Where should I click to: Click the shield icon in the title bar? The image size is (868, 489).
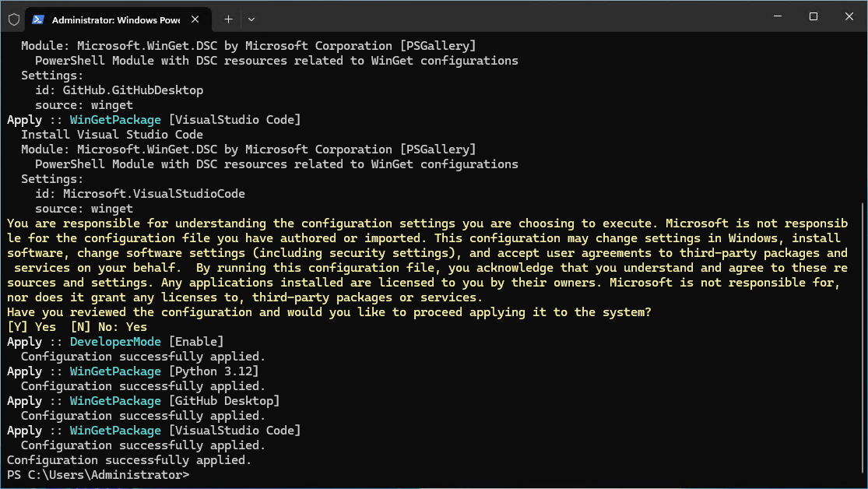[x=12, y=19]
